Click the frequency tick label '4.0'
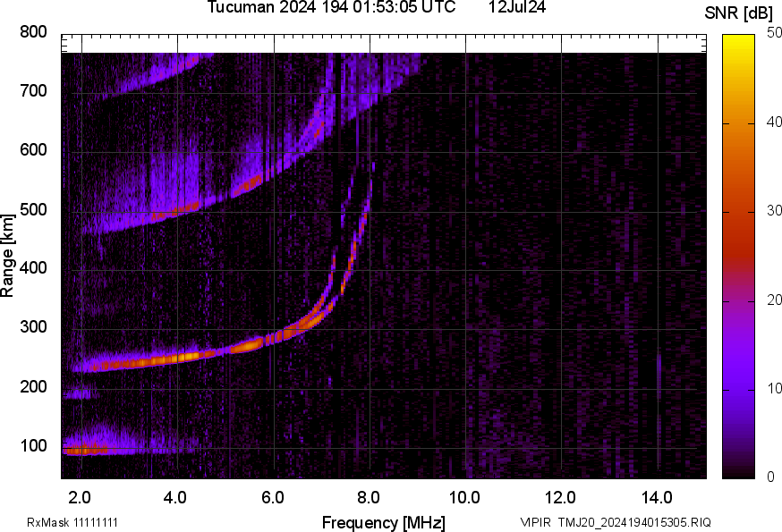The height and width of the screenshot is (532, 782). pos(175,497)
